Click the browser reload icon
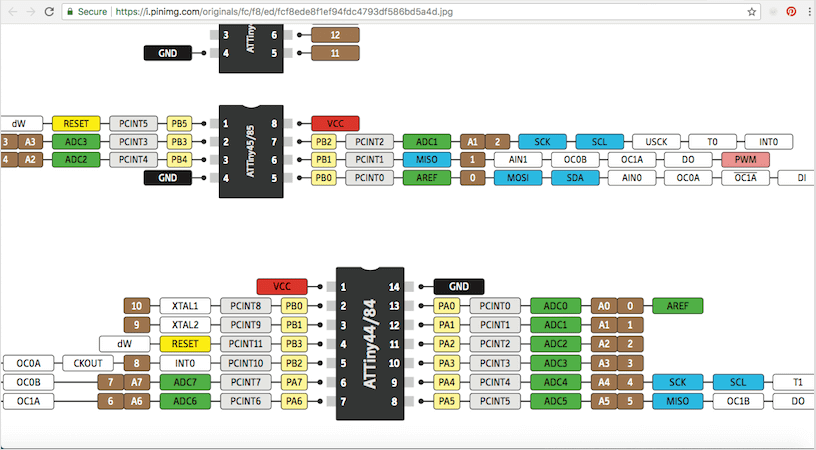 click(49, 11)
